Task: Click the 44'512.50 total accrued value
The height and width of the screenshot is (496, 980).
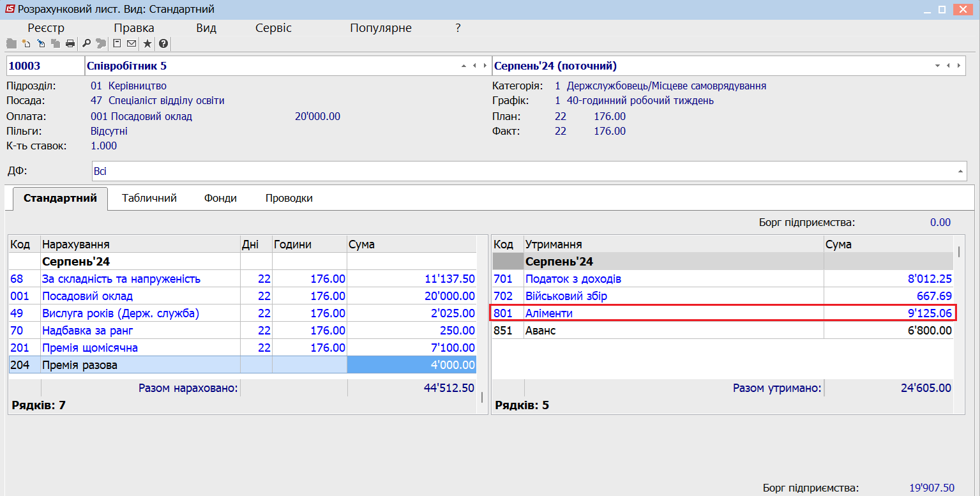Action: click(449, 388)
